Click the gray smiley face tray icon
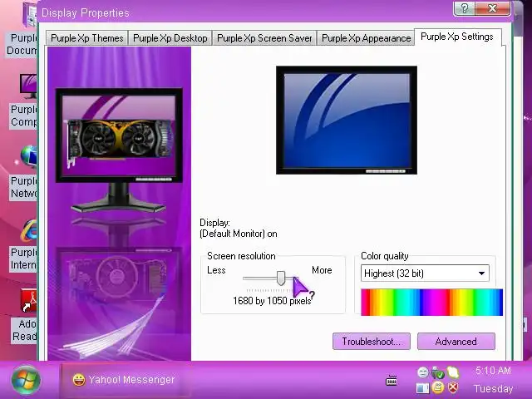Screen dimensions: 532x399 (x=423, y=372)
